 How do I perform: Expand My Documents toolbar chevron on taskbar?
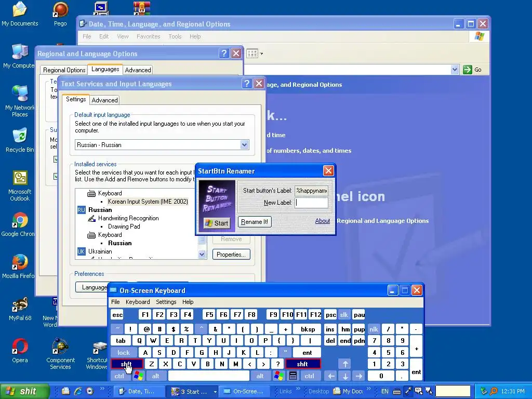pyautogui.click(x=369, y=389)
